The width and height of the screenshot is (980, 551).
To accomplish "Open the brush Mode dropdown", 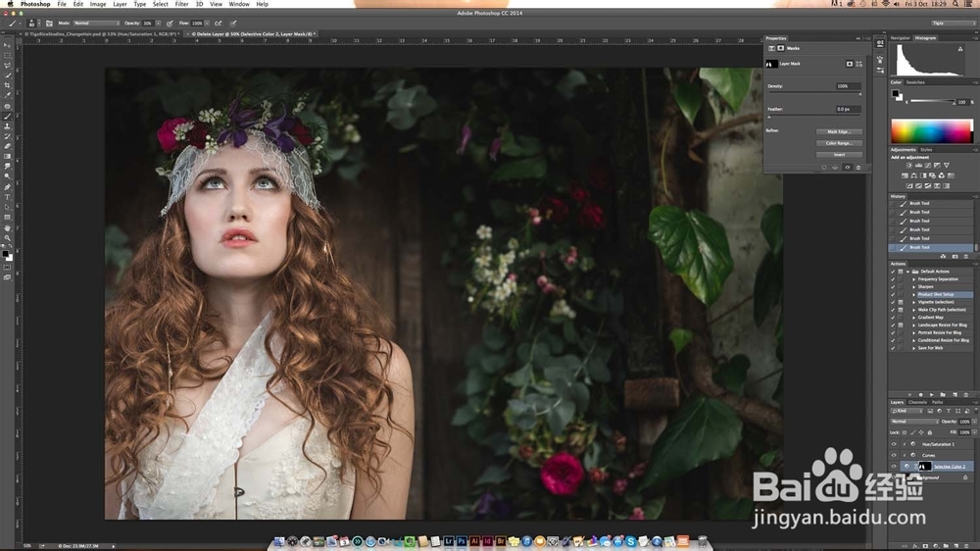I will pyautogui.click(x=96, y=24).
